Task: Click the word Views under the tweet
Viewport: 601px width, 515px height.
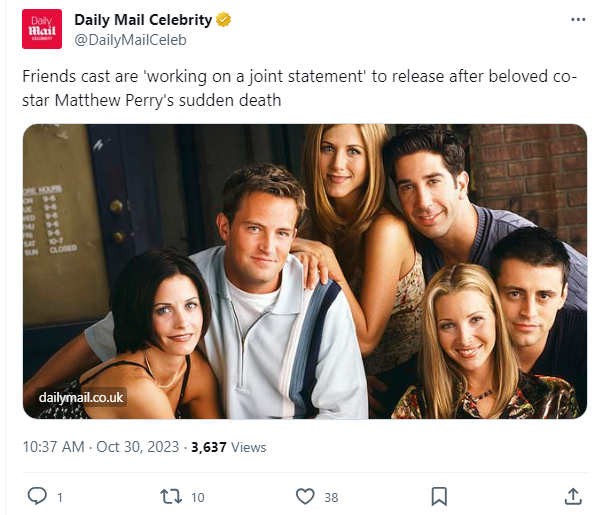Action: click(x=249, y=447)
